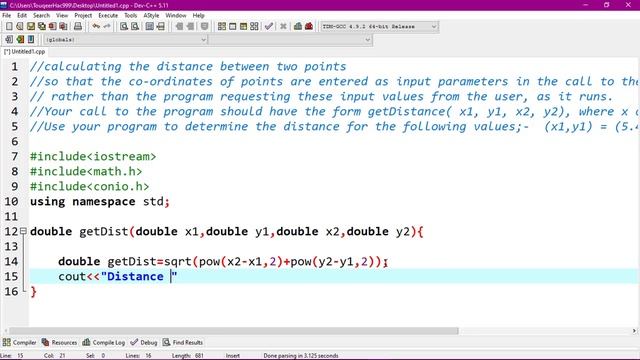This screenshot has height=360, width=640.
Task: Click 'Done parsing in 3.125 seconds' status text
Action: pyautogui.click(x=301, y=356)
